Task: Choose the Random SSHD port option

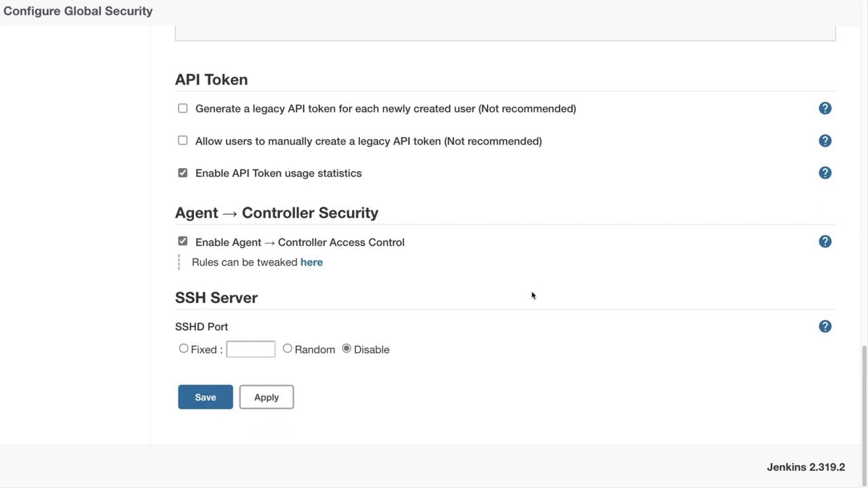Action: click(288, 348)
